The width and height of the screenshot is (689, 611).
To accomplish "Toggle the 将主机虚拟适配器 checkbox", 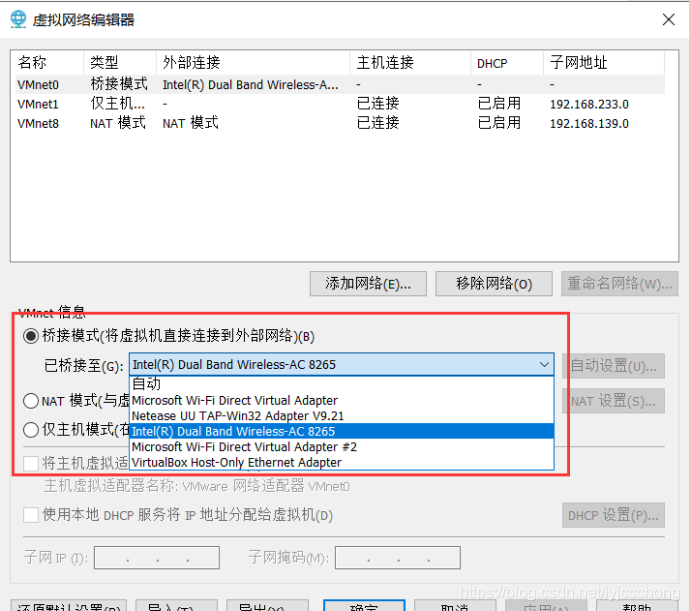I will (x=31, y=463).
